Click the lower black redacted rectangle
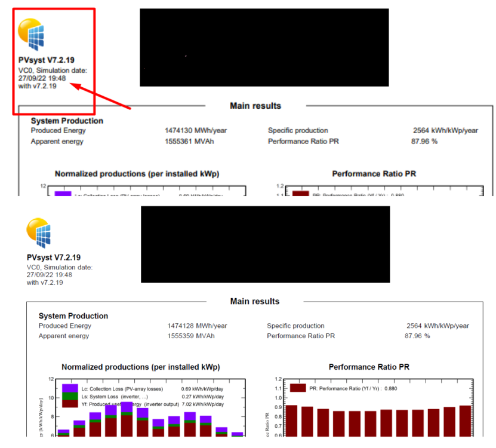 (265, 244)
